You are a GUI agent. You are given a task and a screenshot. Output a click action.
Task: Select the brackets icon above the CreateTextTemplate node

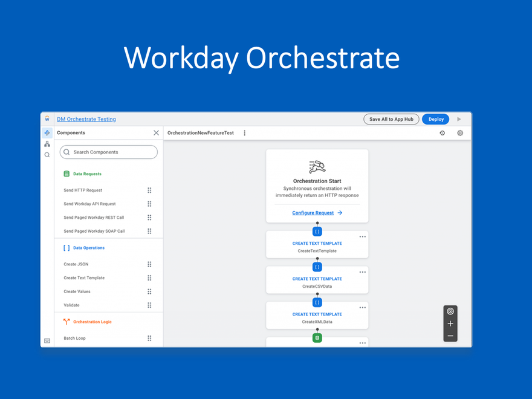pos(317,230)
